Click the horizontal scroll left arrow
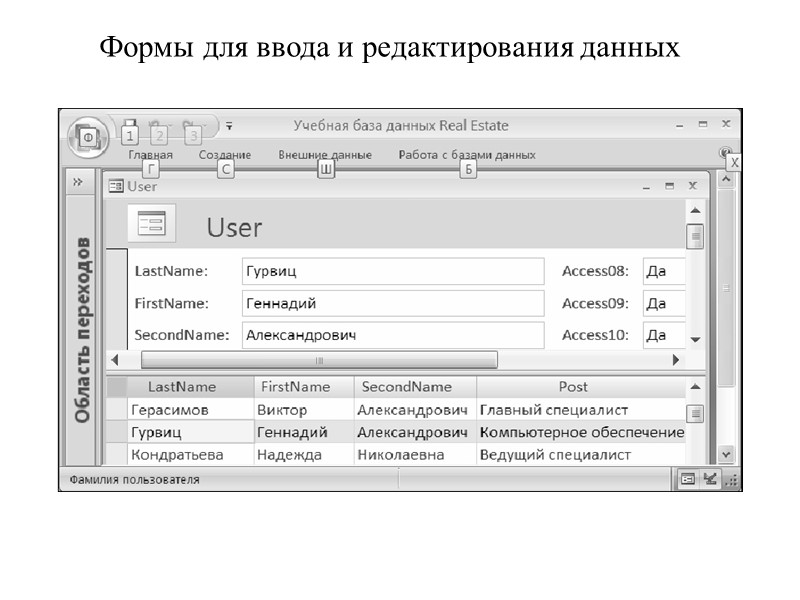 pos(115,360)
